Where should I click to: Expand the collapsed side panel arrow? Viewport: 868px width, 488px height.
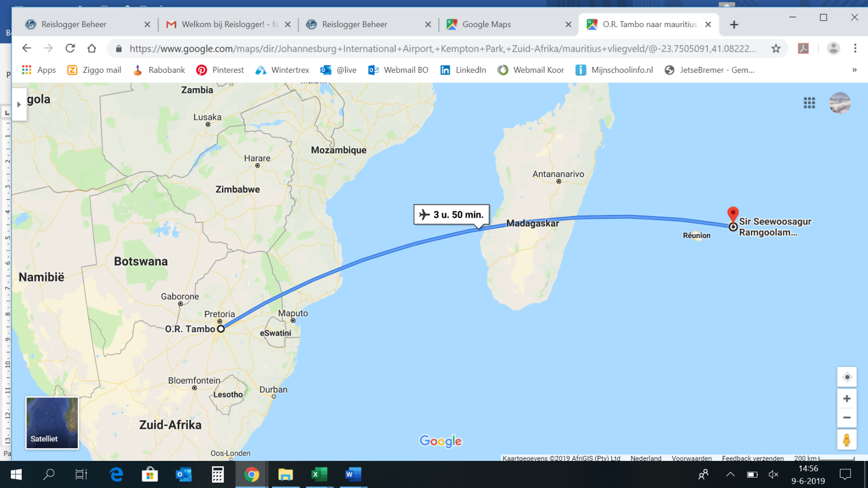19,104
